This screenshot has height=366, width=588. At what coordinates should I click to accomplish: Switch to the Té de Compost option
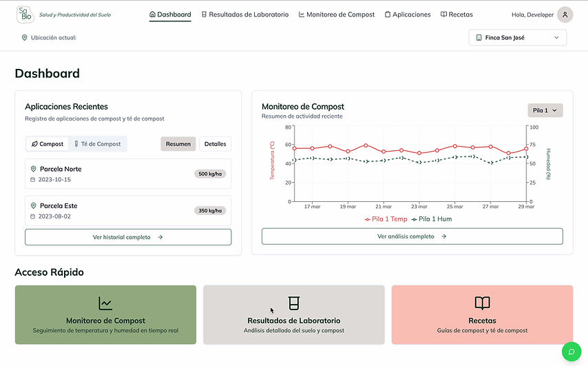pyautogui.click(x=98, y=144)
